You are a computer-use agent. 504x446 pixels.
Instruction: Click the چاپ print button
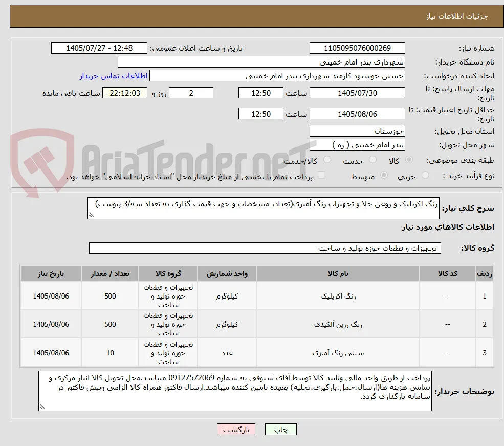point(280,430)
